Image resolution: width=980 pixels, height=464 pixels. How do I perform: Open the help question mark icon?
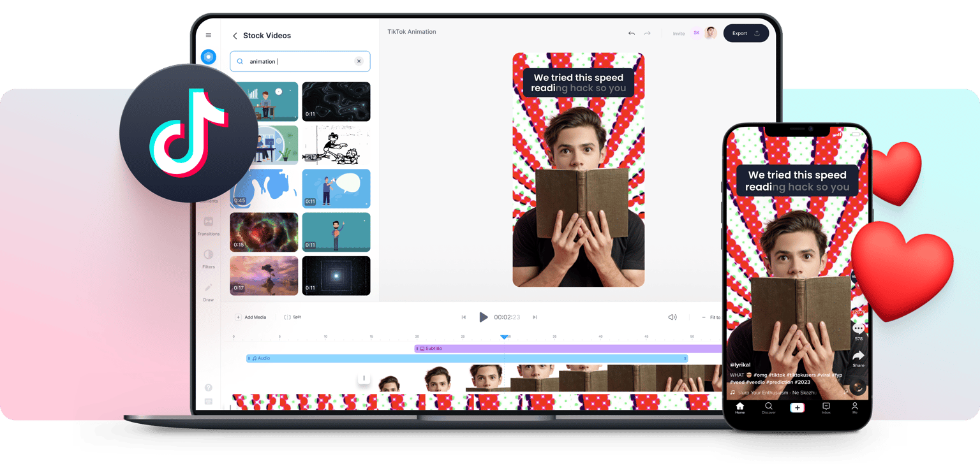tap(209, 388)
